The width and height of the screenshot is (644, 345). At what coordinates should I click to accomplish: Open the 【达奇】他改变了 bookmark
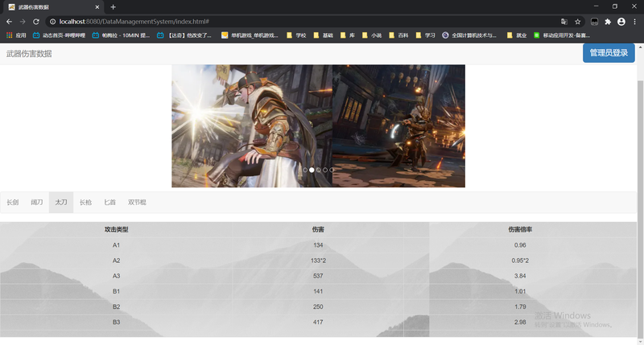pyautogui.click(x=184, y=35)
